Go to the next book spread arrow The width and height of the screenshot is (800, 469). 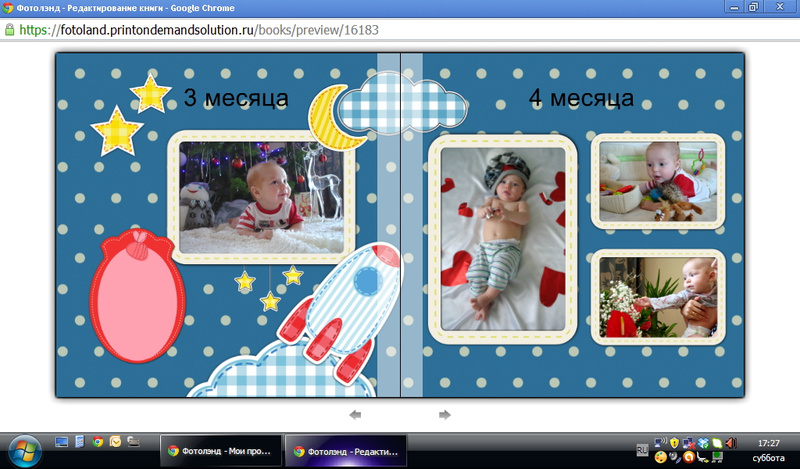click(x=445, y=415)
